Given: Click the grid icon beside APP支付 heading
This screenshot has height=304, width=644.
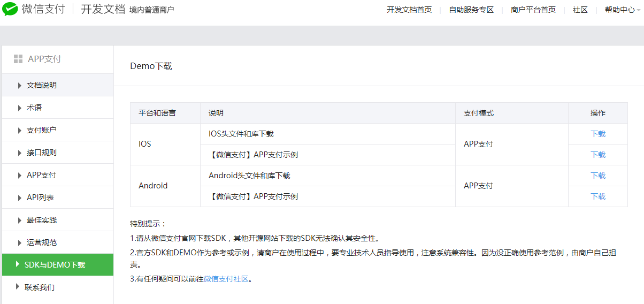Looking at the screenshot, I should pyautogui.click(x=18, y=59).
